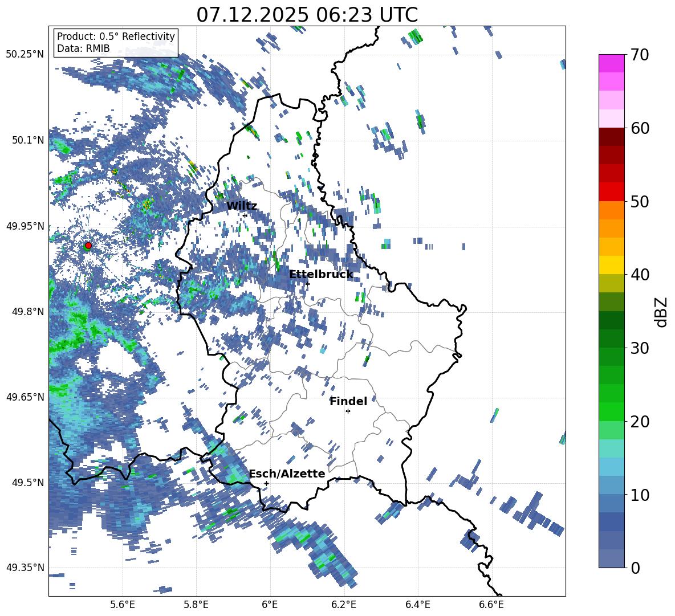This screenshot has height=616, width=675.
Task: Click the 49.5°N latitude label
Action: coord(29,482)
